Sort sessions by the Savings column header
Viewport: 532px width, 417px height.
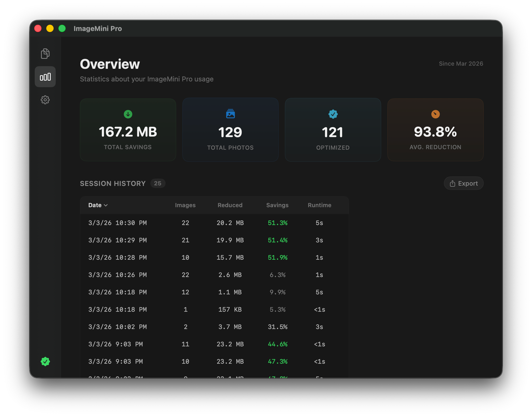coord(277,205)
